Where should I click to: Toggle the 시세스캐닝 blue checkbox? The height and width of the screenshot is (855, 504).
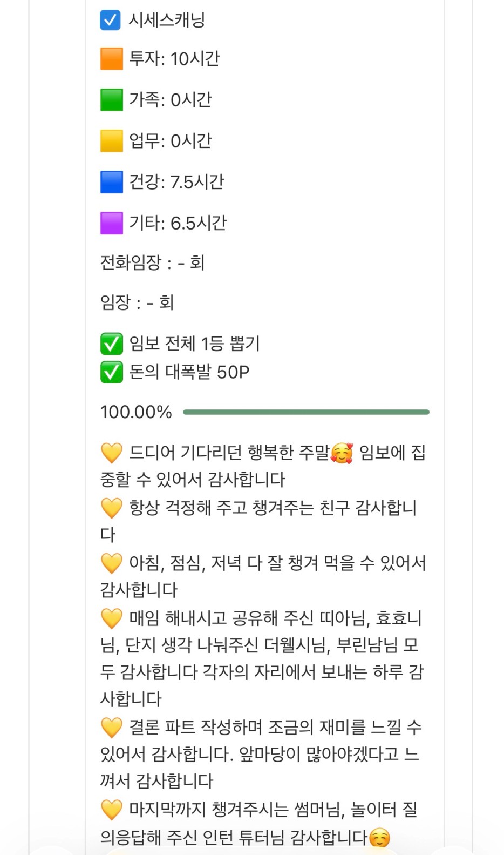[x=111, y=20]
